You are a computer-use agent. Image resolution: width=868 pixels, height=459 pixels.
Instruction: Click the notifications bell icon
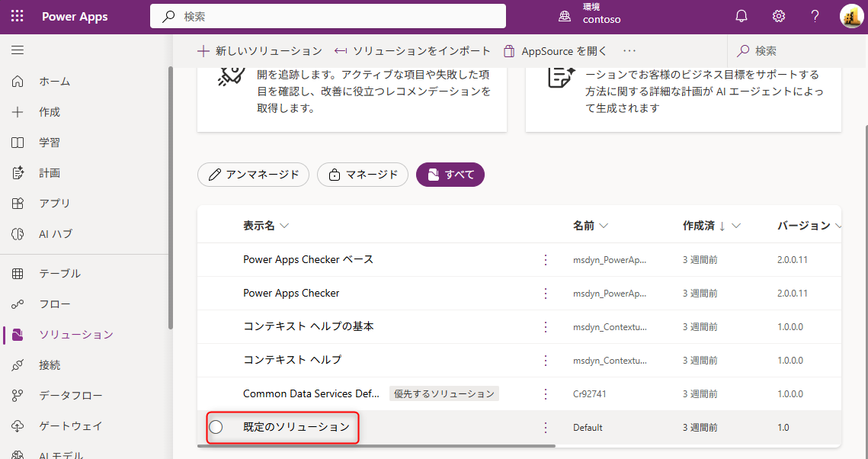click(x=741, y=16)
